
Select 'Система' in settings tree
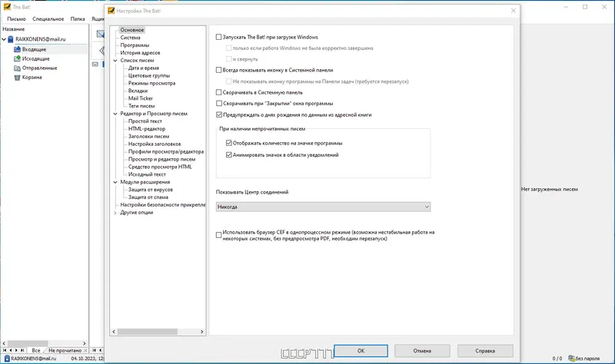click(x=130, y=38)
